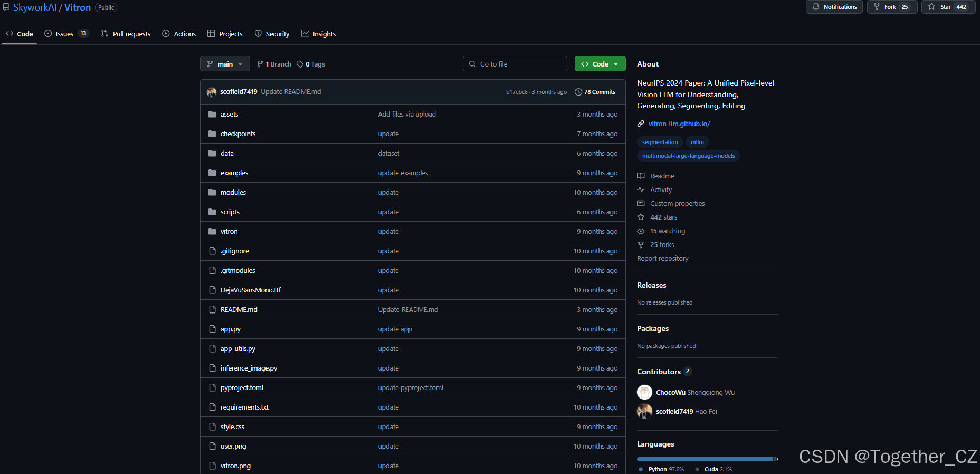Image resolution: width=980 pixels, height=474 pixels.
Task: Open the SkyworkAI owner link
Action: [x=35, y=7]
